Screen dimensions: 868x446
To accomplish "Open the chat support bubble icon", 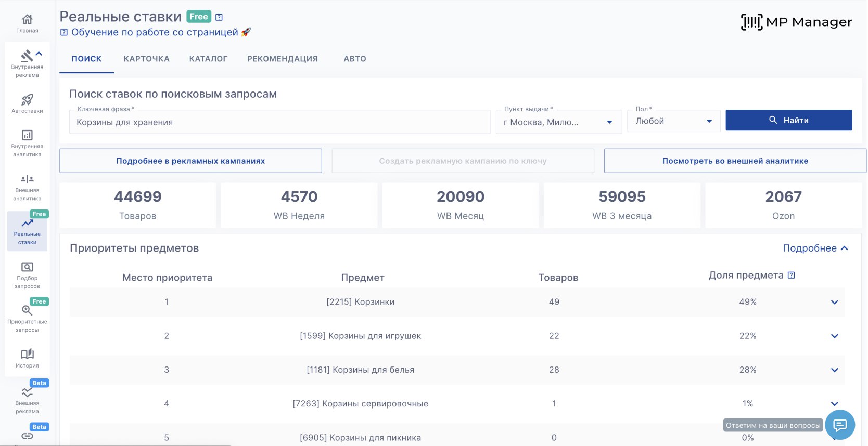I will (x=839, y=425).
